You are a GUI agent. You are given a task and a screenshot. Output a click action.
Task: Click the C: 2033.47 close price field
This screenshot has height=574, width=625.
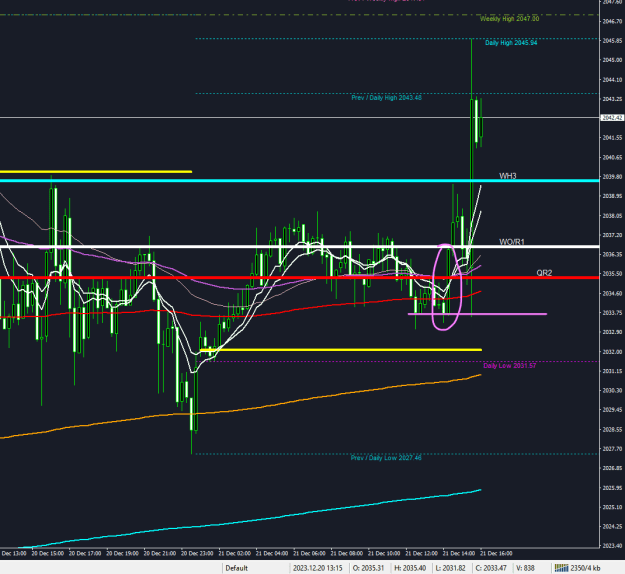pos(491,568)
